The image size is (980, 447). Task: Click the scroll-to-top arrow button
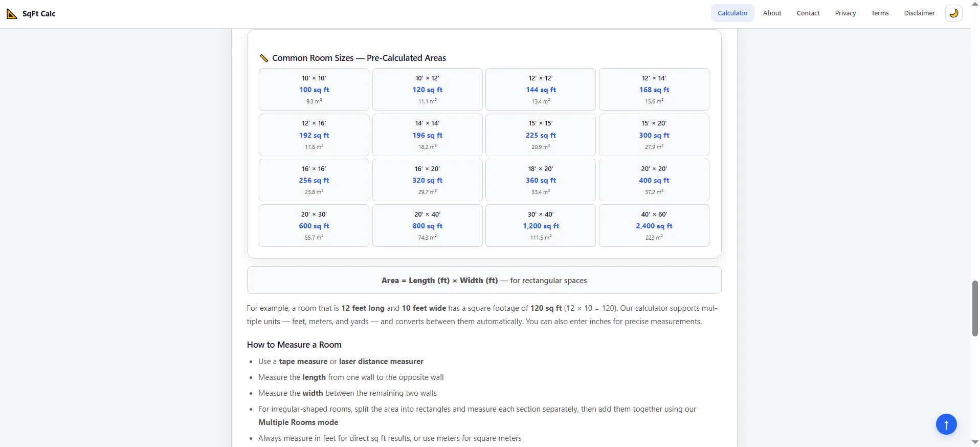pos(946,424)
